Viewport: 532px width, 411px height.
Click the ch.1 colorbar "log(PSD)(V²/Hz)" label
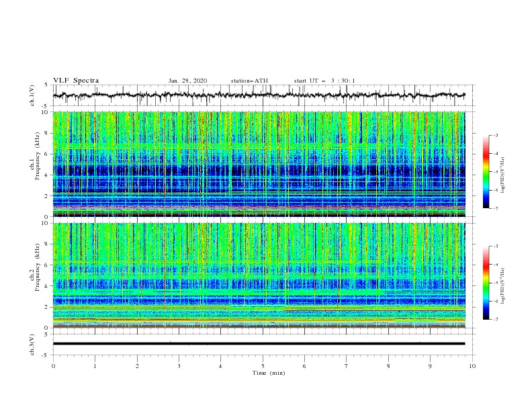(502, 175)
